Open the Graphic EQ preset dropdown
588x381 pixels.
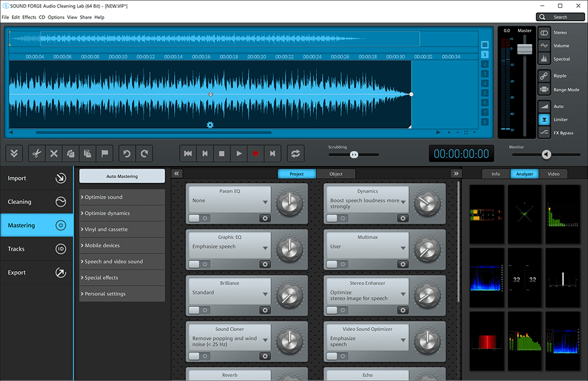pyautogui.click(x=265, y=248)
